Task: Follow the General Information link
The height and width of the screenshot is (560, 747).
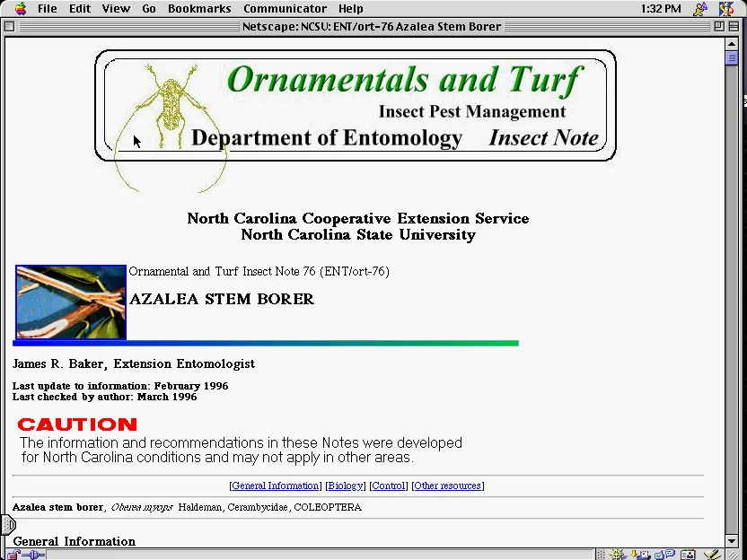Action: (x=275, y=486)
